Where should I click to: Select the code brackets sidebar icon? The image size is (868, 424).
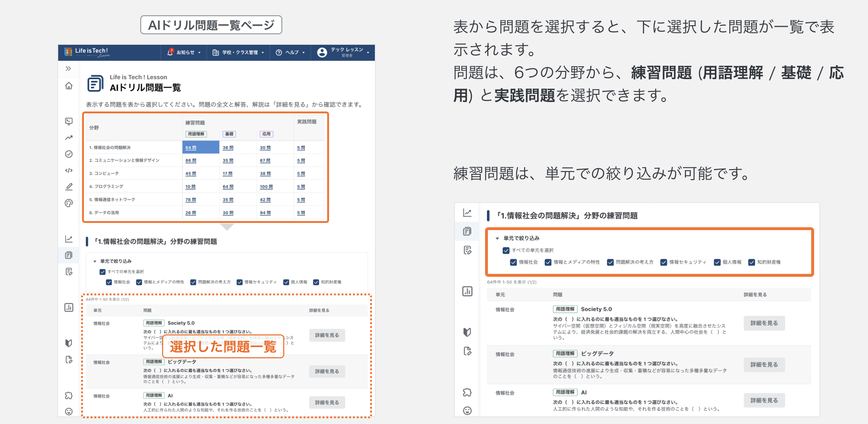(x=69, y=170)
